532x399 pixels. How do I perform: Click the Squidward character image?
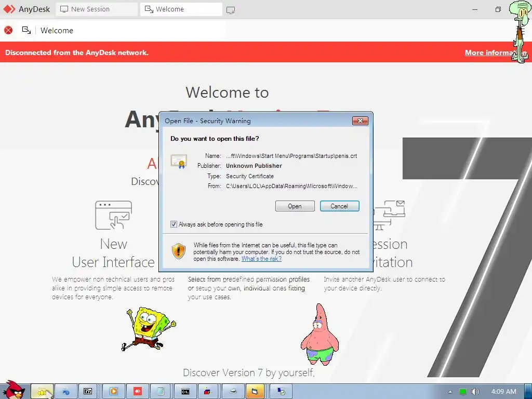520,32
